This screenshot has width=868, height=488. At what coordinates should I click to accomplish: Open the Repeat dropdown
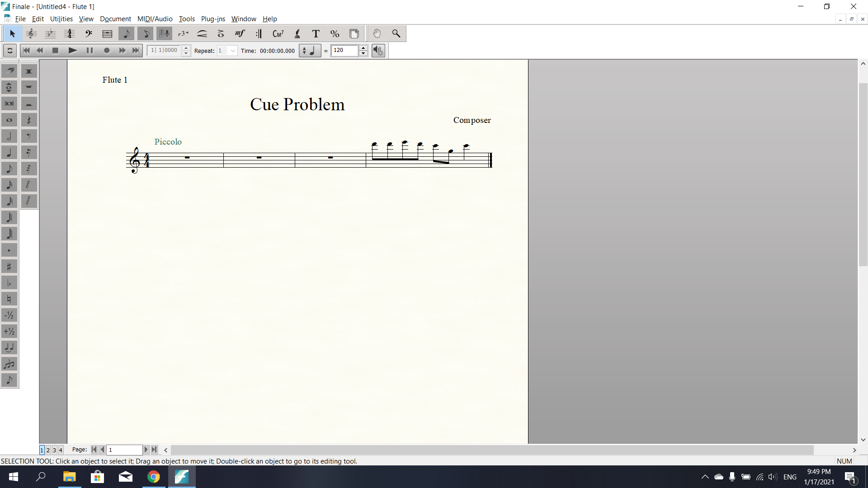[x=233, y=51]
